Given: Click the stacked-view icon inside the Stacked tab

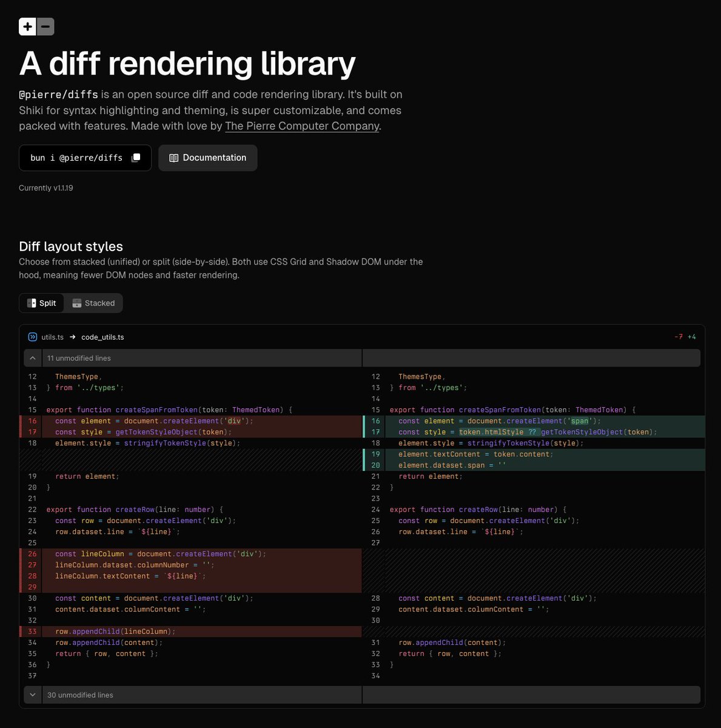Looking at the screenshot, I should point(76,303).
